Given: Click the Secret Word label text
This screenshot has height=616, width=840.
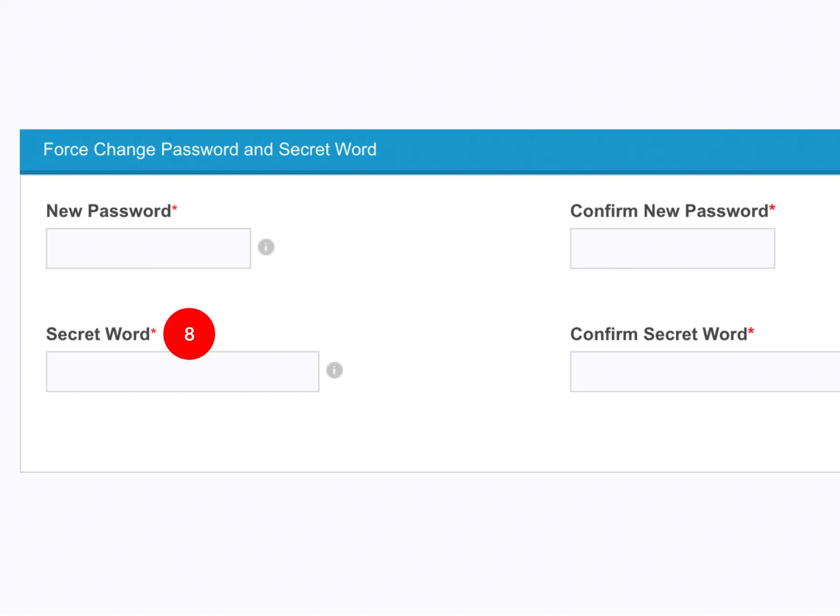Looking at the screenshot, I should click(x=98, y=334).
